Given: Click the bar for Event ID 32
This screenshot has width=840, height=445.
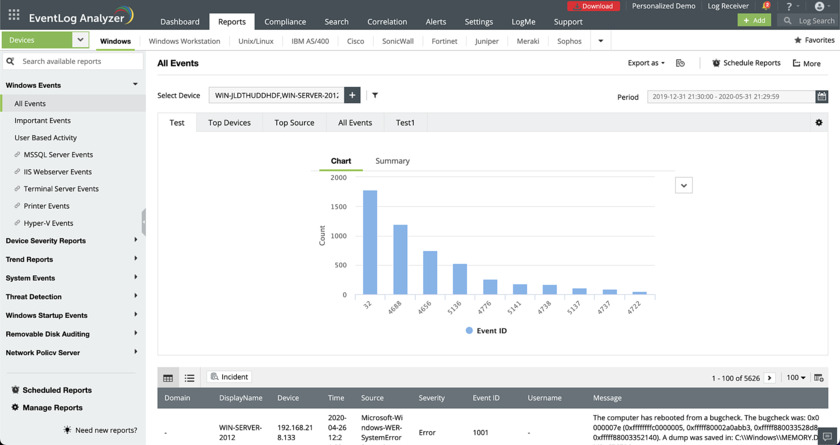Looking at the screenshot, I should pos(370,242).
